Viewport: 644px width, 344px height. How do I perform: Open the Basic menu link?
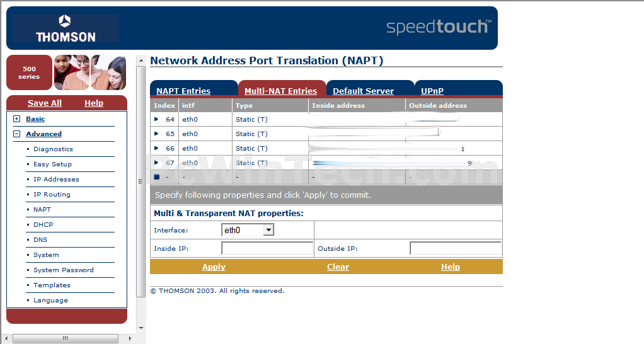point(35,118)
